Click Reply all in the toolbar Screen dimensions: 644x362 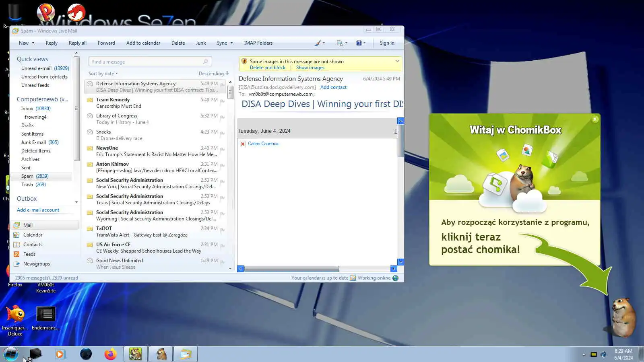(x=78, y=43)
